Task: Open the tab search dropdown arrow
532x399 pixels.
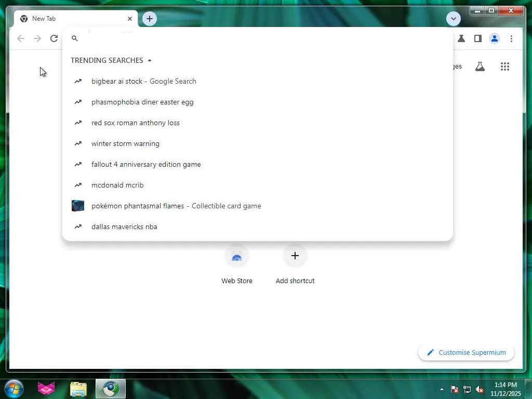Action: (453, 19)
